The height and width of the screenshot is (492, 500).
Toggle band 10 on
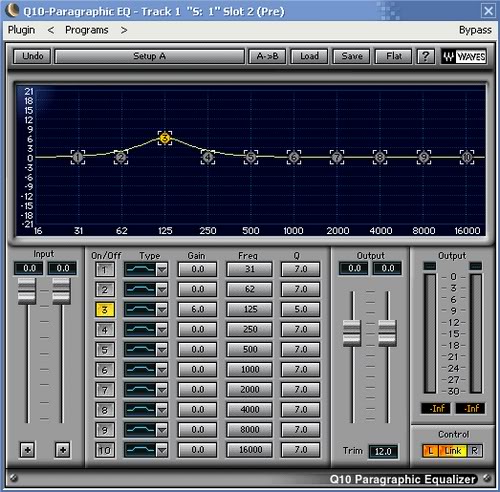pos(105,450)
